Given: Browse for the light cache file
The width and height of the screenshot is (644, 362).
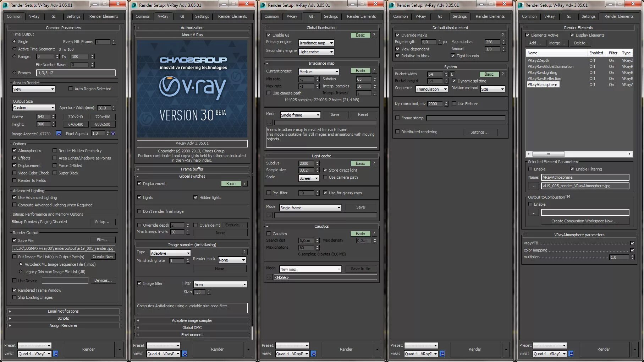Looking at the screenshot, I should coord(269,216).
